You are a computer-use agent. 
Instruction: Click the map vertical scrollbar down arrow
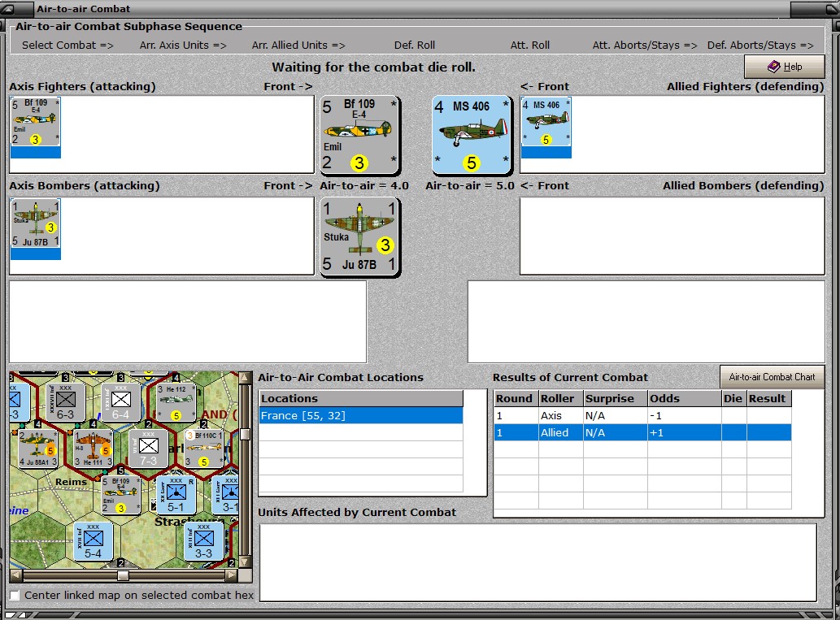tap(245, 562)
